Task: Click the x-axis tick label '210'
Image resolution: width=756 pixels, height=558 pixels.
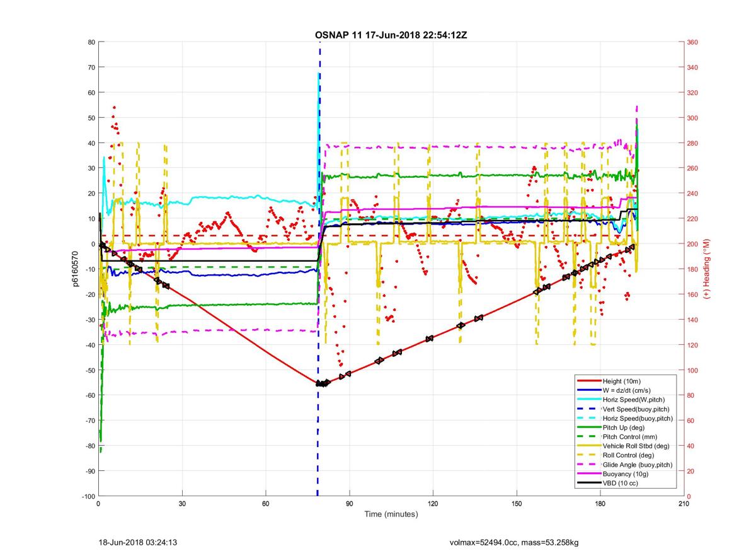Action: [x=684, y=503]
